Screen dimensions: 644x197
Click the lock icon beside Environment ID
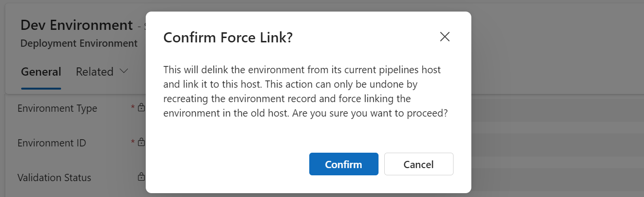tap(141, 143)
